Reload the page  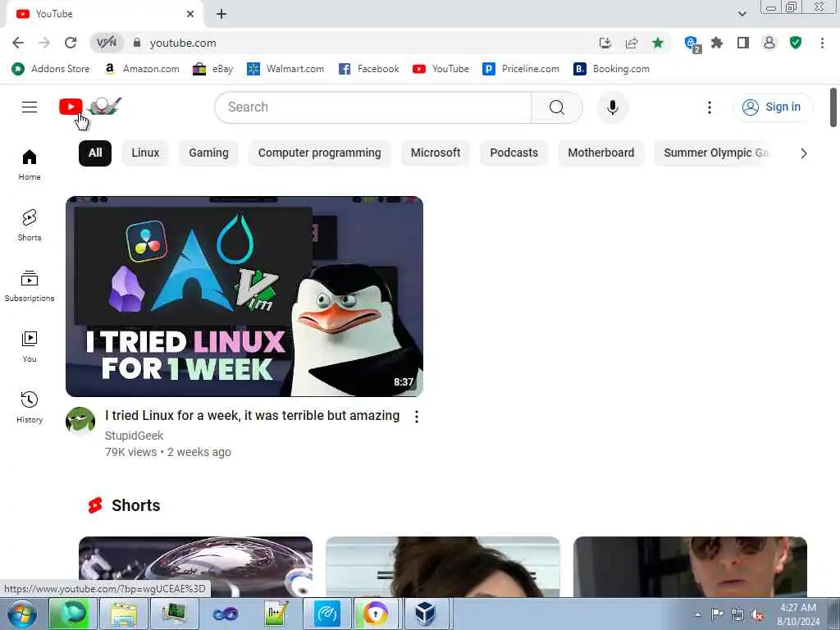pyautogui.click(x=71, y=43)
